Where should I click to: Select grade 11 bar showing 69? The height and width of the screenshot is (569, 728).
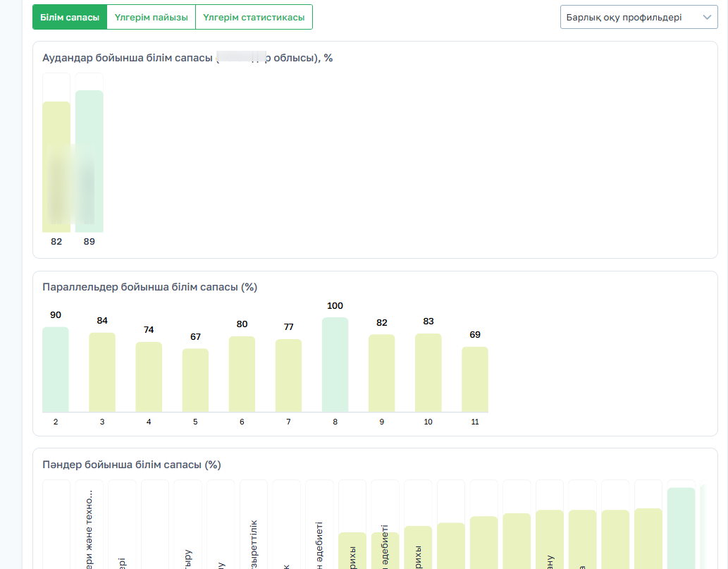click(475, 379)
